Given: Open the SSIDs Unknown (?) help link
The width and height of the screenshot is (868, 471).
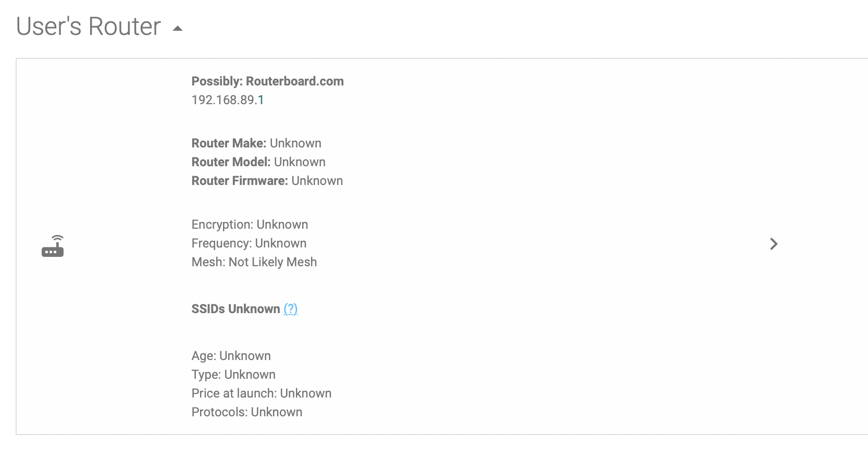Looking at the screenshot, I should pos(291,309).
